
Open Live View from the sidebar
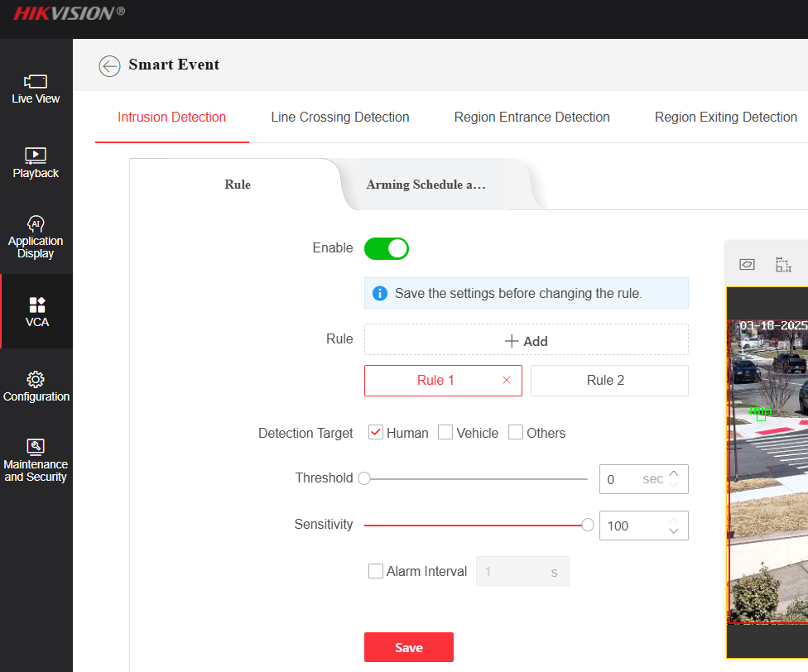[36, 89]
